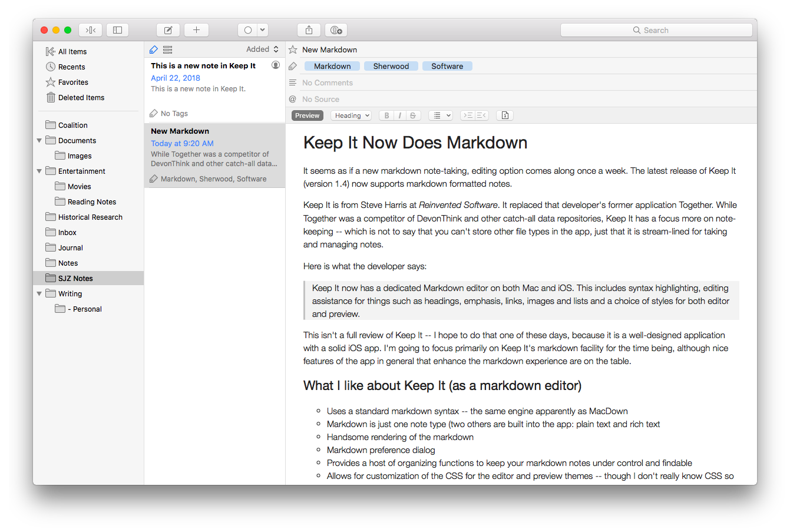This screenshot has width=790, height=532.
Task: Toggle Italic formatting button
Action: tap(399, 115)
